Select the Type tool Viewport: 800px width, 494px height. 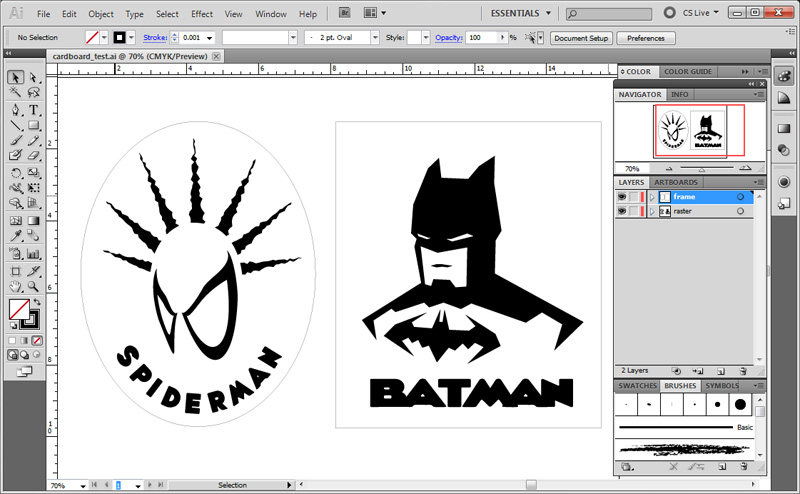point(33,110)
